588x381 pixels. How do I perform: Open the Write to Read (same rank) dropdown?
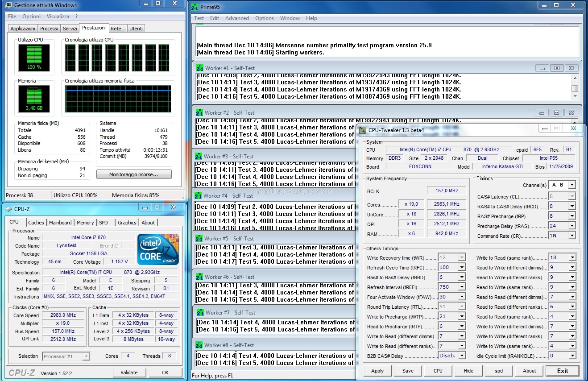point(562,257)
